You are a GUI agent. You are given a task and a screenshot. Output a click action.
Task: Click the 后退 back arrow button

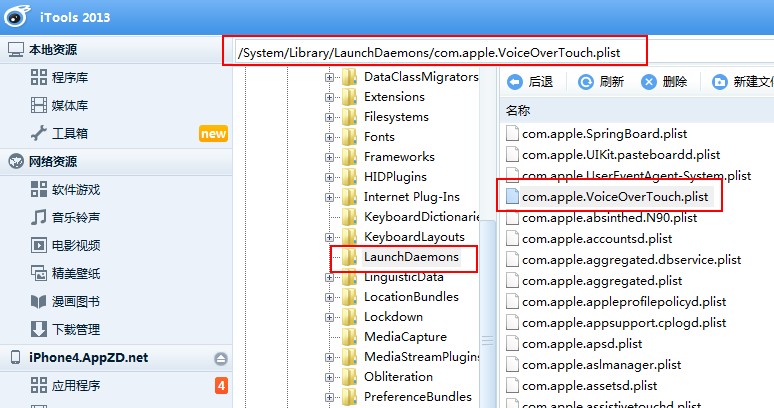[530, 81]
